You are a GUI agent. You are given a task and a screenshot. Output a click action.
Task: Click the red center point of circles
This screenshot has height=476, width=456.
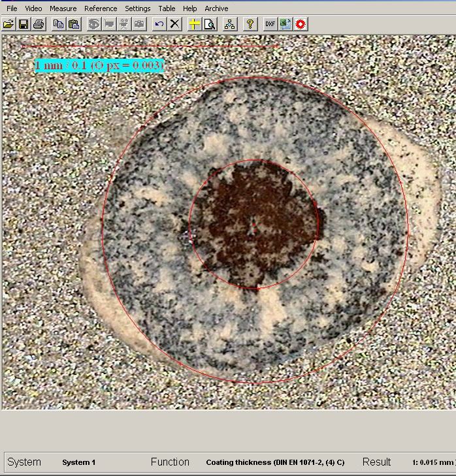254,224
